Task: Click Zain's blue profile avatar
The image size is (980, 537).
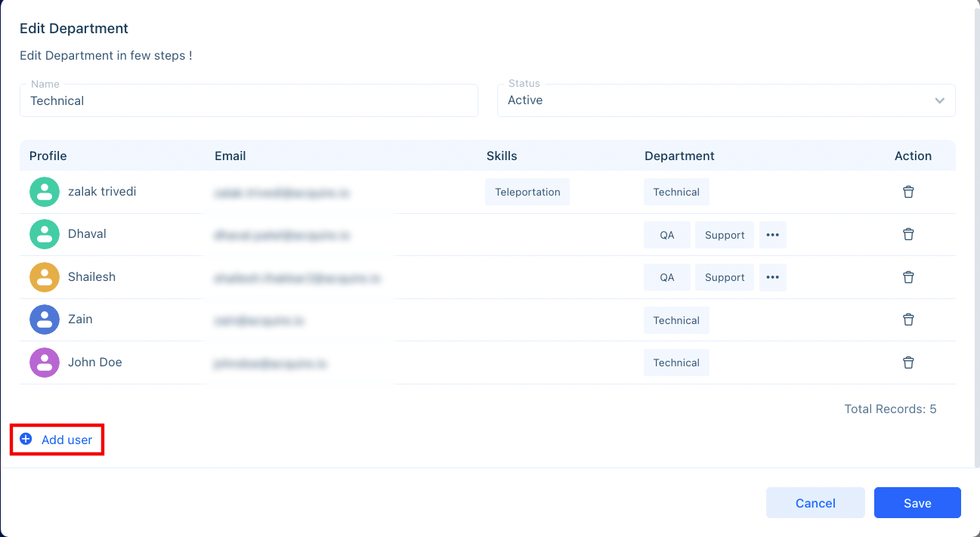Action: 45,319
